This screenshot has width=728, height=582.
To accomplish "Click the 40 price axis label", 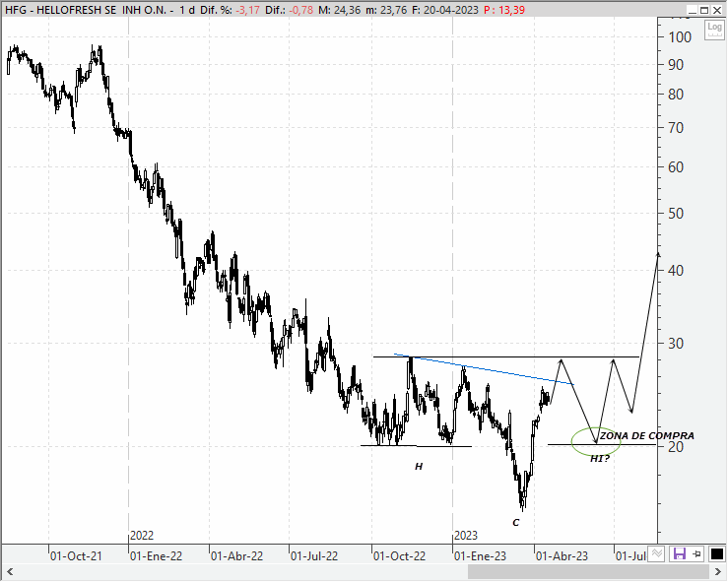I will point(676,270).
